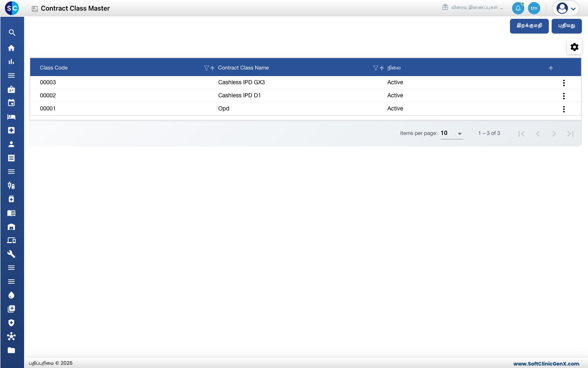Sort by Class Code using its arrow
This screenshot has width=588, height=368.
tap(212, 68)
